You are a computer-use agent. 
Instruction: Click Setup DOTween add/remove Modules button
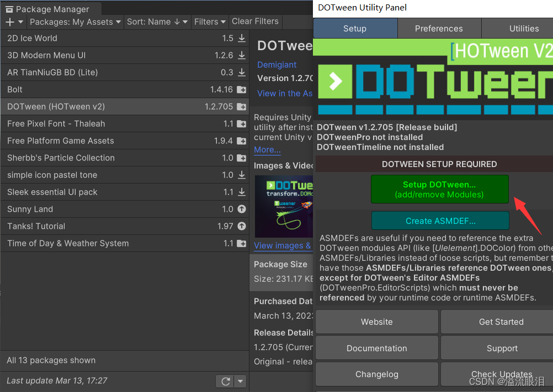coord(439,190)
